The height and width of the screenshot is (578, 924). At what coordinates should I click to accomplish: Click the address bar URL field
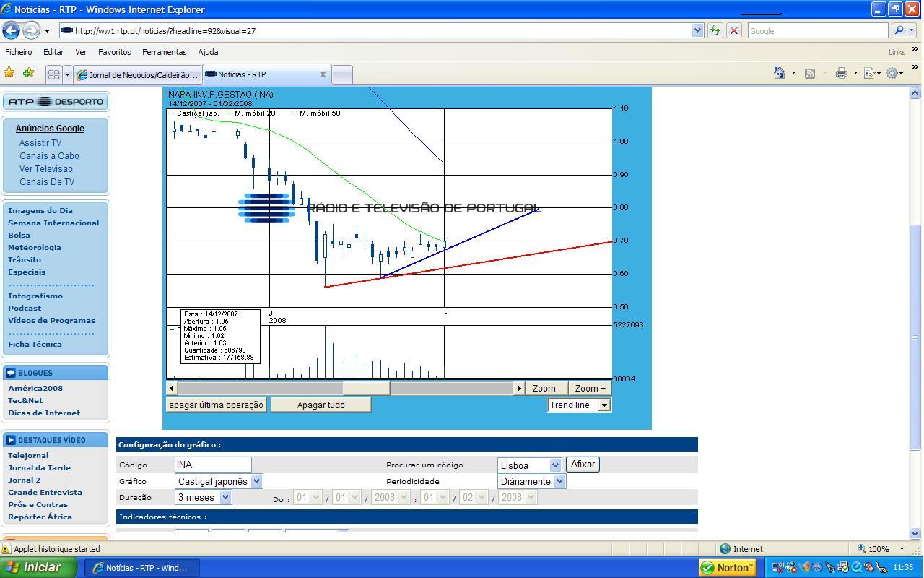click(375, 30)
